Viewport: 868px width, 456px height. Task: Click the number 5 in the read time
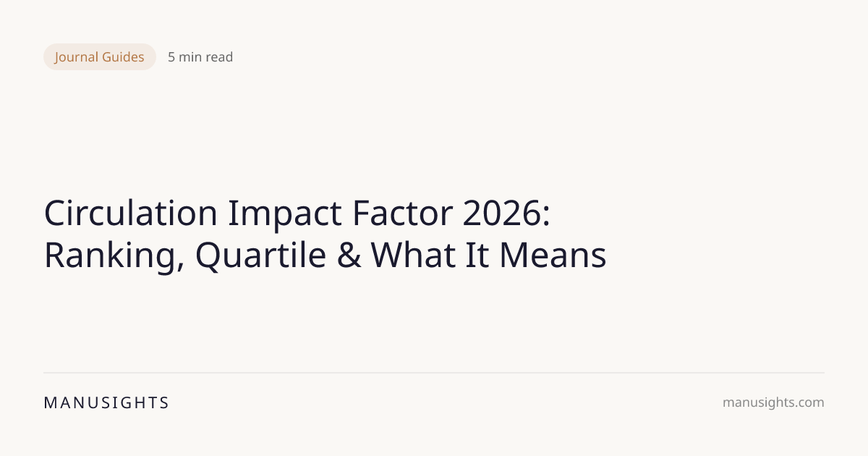[x=171, y=57]
